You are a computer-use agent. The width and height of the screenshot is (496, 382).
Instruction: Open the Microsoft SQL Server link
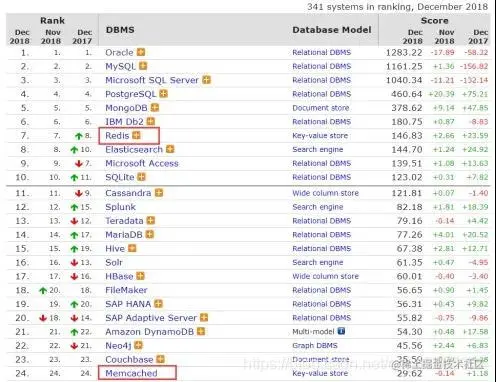[152, 80]
